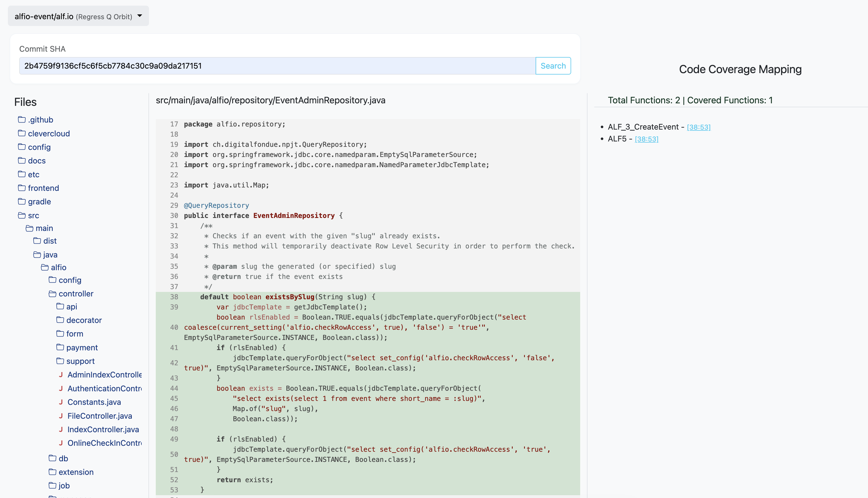868x498 pixels.
Task: Click the support folder icon
Action: click(x=60, y=361)
